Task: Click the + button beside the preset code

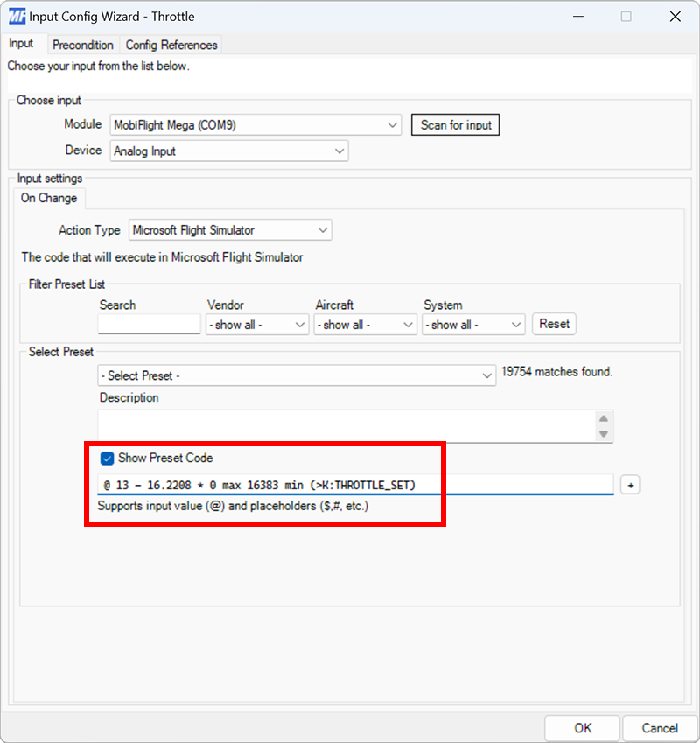Action: [630, 484]
